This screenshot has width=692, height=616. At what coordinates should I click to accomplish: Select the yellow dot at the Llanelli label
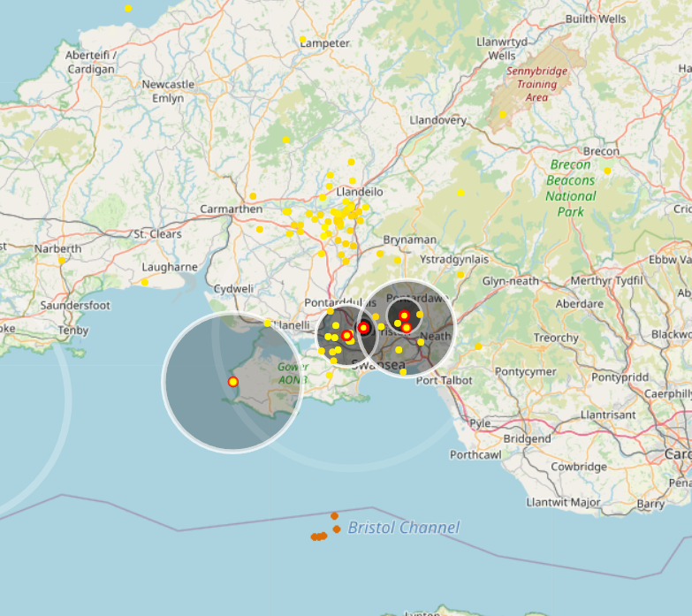[268, 323]
